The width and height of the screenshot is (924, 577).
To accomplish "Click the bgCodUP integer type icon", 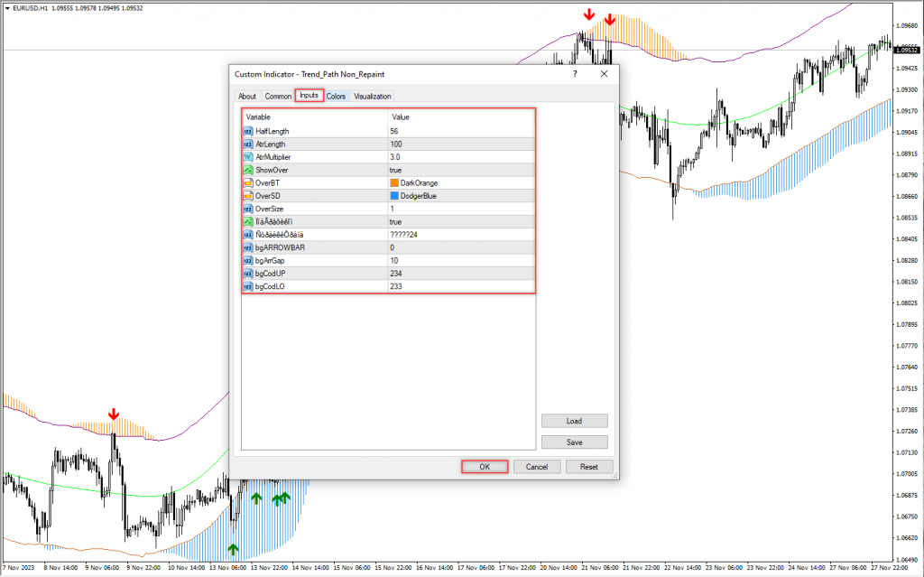I will click(x=248, y=274).
